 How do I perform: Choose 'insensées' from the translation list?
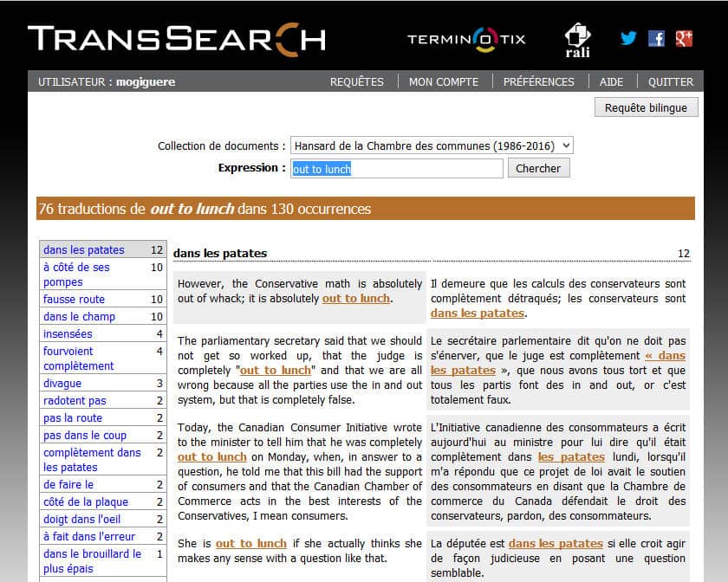tap(68, 334)
